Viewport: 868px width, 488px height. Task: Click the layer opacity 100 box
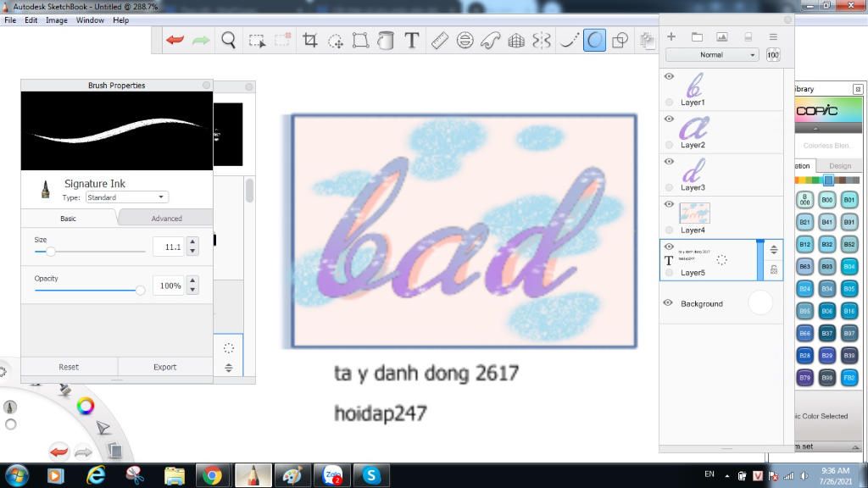pos(773,55)
